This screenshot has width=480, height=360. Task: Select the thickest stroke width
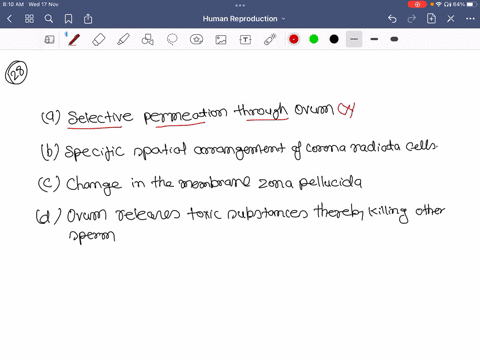pos(394,39)
